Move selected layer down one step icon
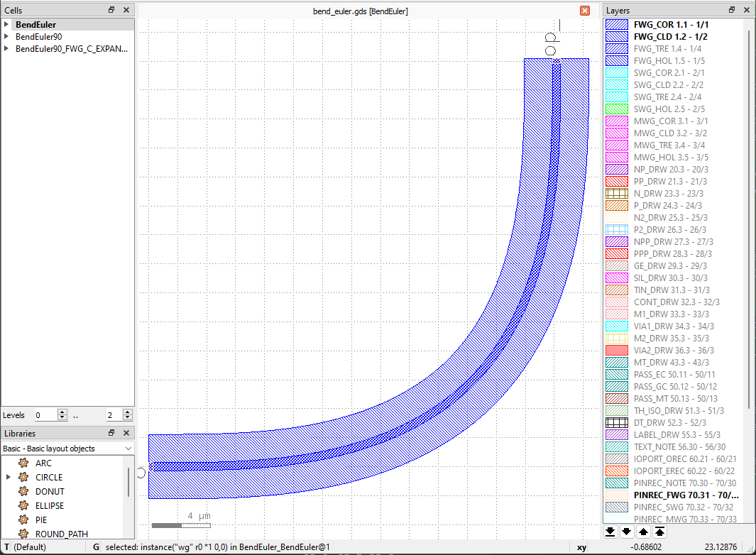This screenshot has height=555, width=756. click(x=627, y=532)
